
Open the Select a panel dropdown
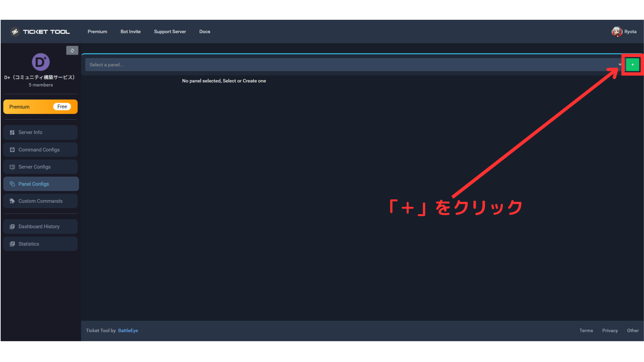[335, 64]
